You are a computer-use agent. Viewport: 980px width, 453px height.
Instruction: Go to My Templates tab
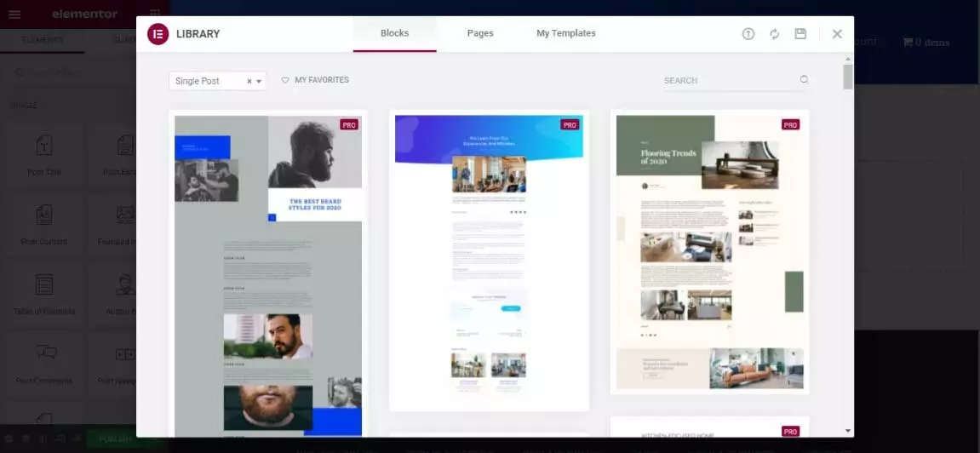[x=565, y=34]
